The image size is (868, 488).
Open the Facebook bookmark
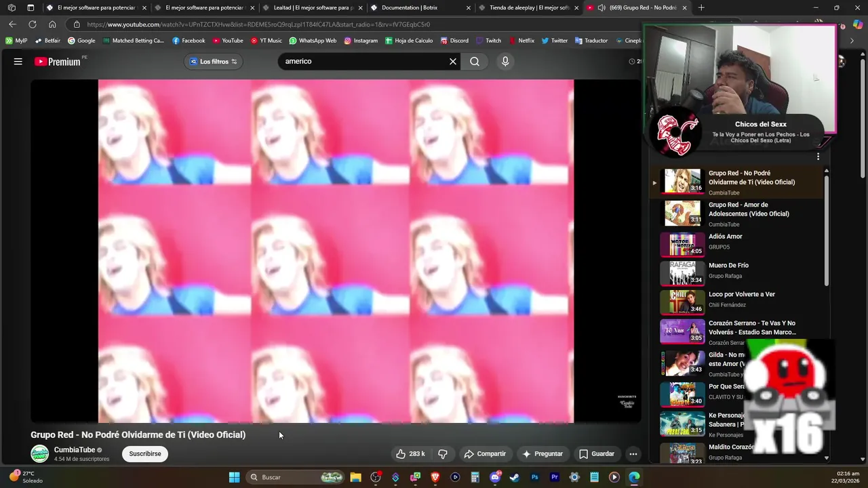pyautogui.click(x=189, y=41)
